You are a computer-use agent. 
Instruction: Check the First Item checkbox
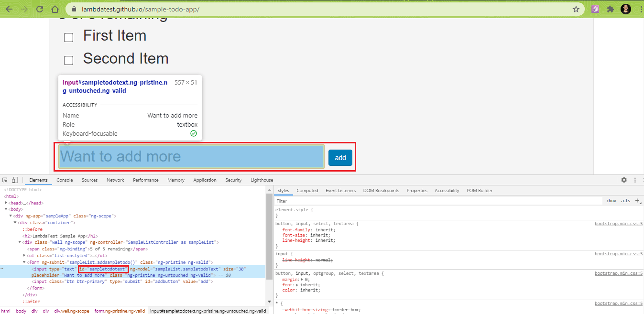point(69,38)
